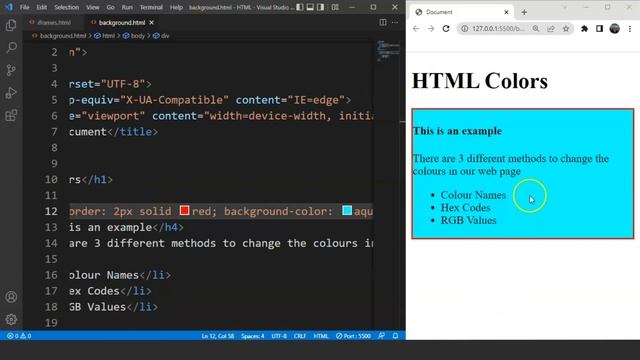Click the Chrome address bar URL
640x360 pixels.
click(x=498, y=29)
